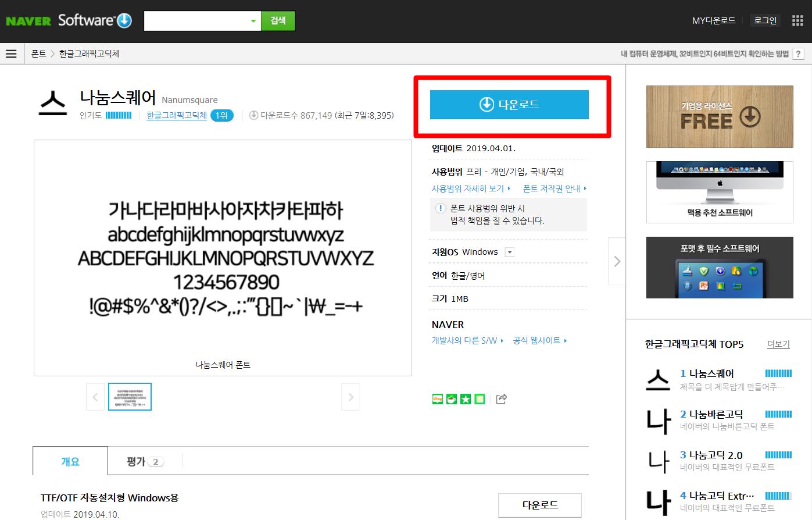Click the 나눔바른고딕 font icon in TOP5

click(x=659, y=422)
